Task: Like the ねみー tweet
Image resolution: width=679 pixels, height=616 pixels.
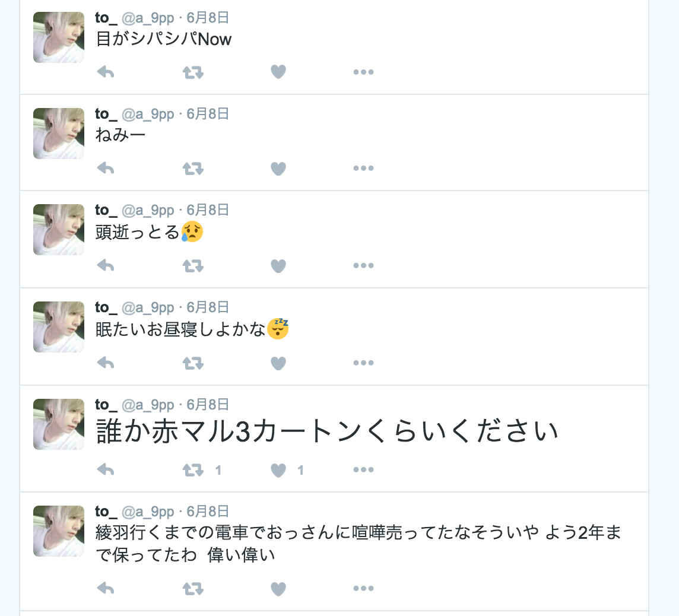Action: pyautogui.click(x=278, y=169)
